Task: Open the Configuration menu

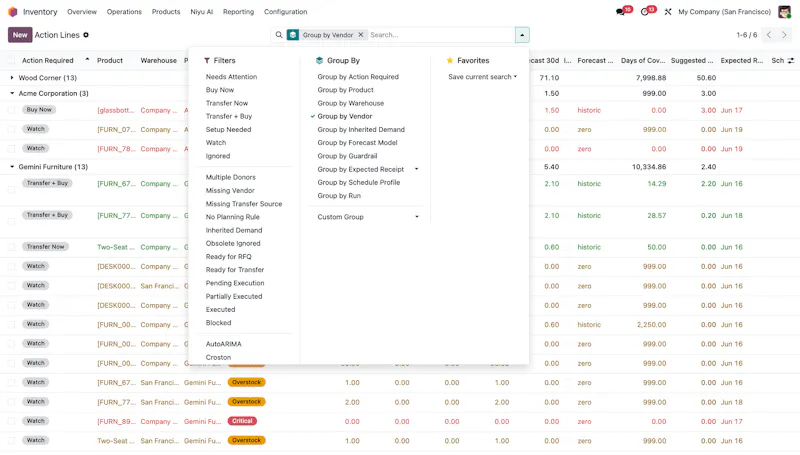Action: coord(285,12)
